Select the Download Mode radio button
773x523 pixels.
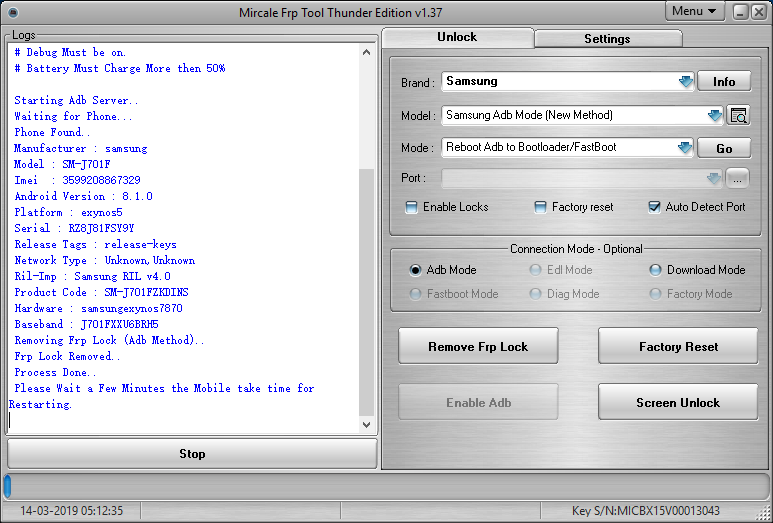tap(655, 270)
